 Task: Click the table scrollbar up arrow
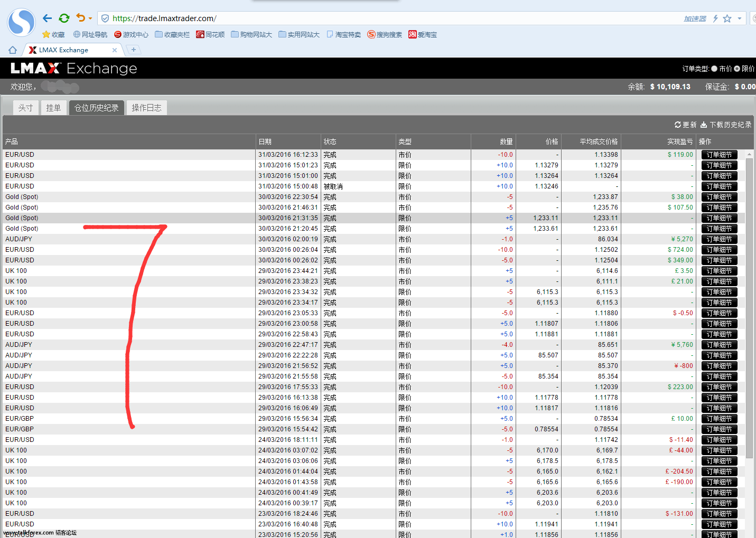(x=749, y=154)
